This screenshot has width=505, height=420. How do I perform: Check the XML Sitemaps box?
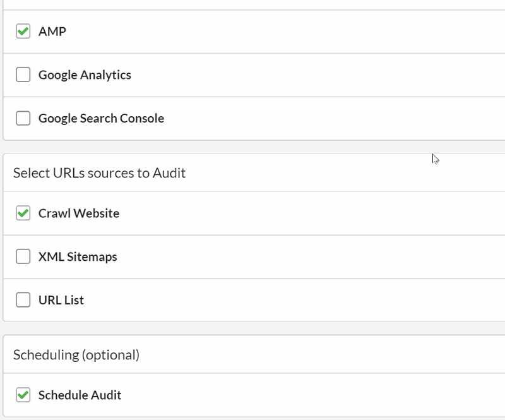23,256
